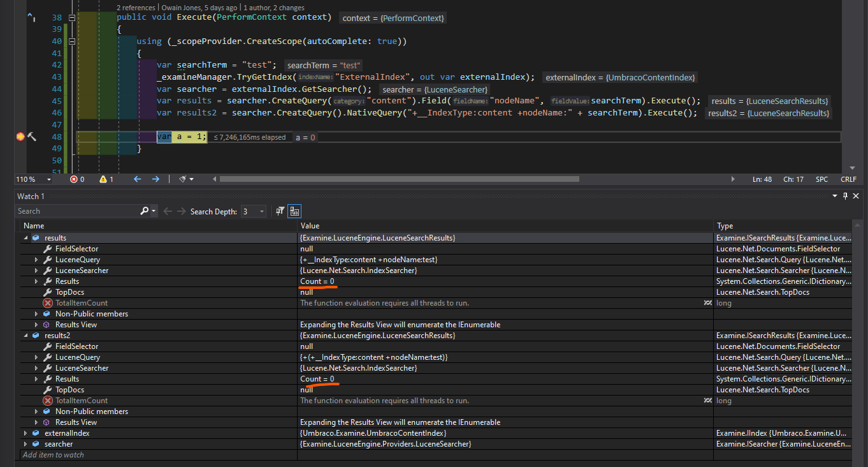Re-evaluate TotalItemCount under results using threads icon
The width and height of the screenshot is (868, 467).
707,303
